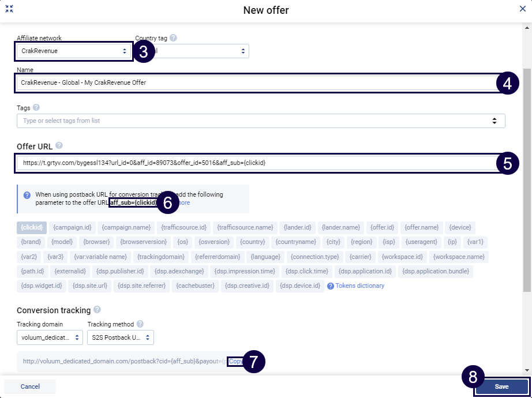Insert the {campaign.id} token
Image resolution: width=532 pixels, height=398 pixels.
pyautogui.click(x=73, y=227)
